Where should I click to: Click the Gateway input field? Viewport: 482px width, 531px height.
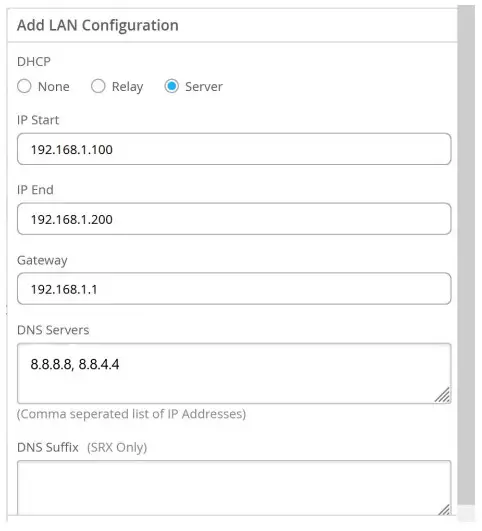[x=234, y=289]
